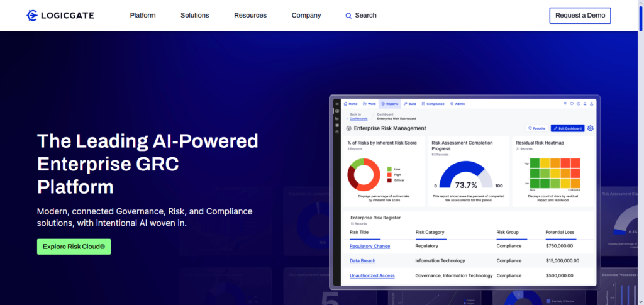Open the notification bell icon
This screenshot has width=644, height=305.
tap(585, 104)
